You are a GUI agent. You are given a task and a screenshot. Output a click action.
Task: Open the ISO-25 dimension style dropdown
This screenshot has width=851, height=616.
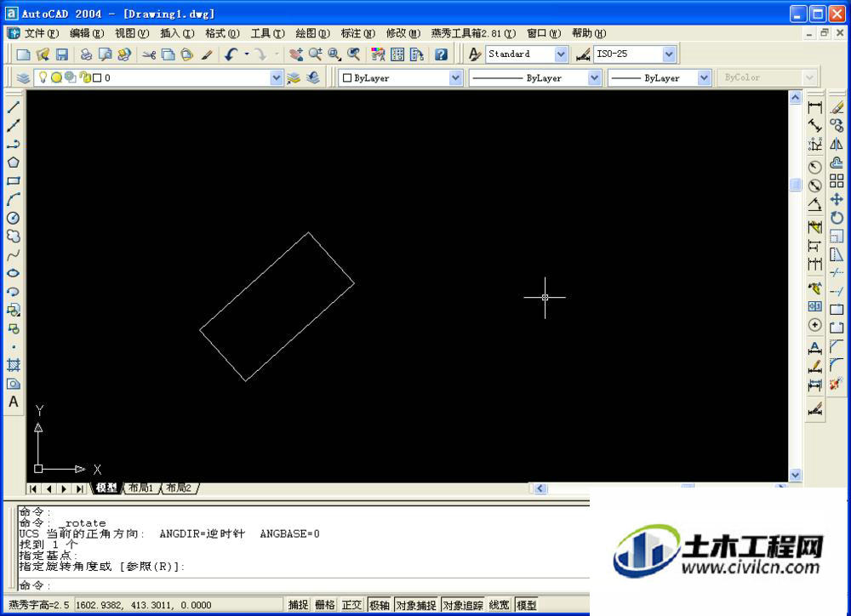pyautogui.click(x=669, y=54)
